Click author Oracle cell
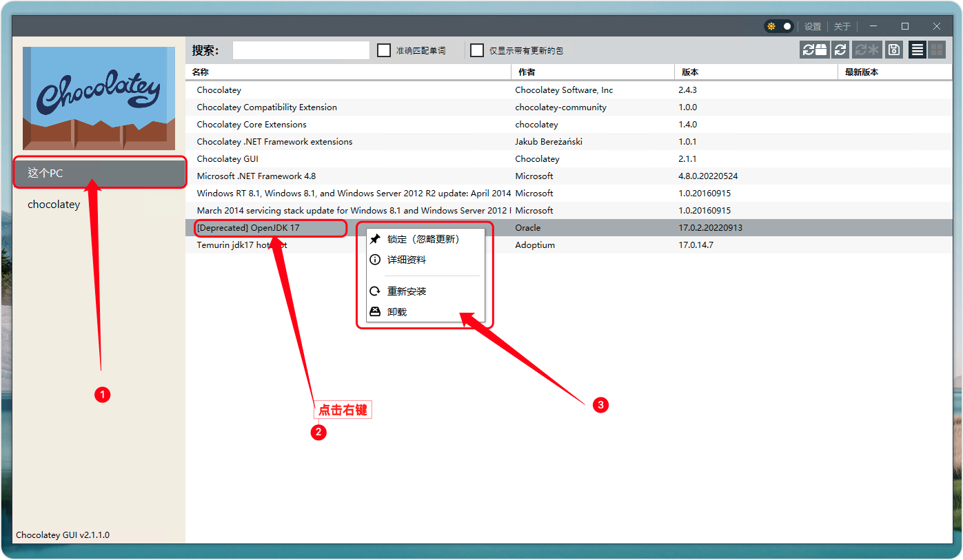The image size is (963, 560). click(x=528, y=227)
